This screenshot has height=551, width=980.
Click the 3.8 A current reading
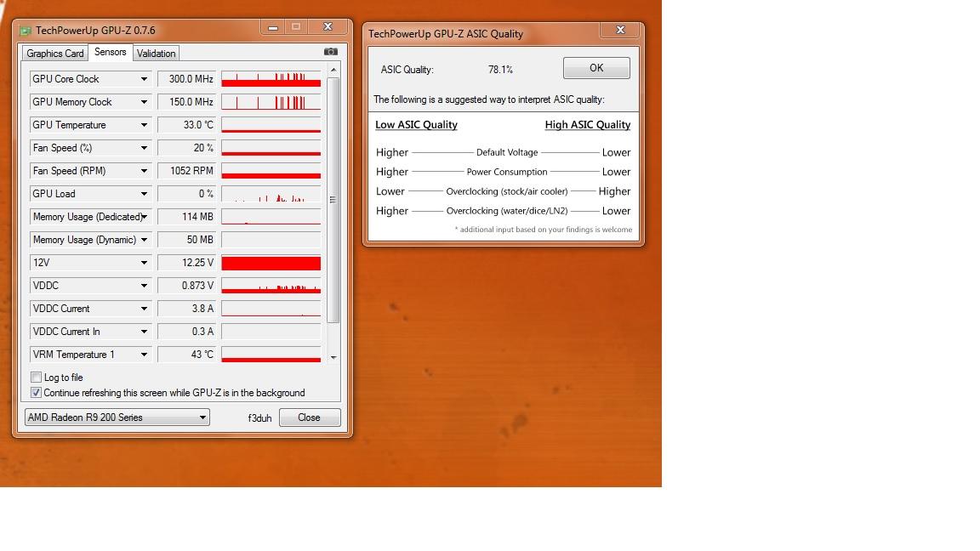click(x=186, y=309)
